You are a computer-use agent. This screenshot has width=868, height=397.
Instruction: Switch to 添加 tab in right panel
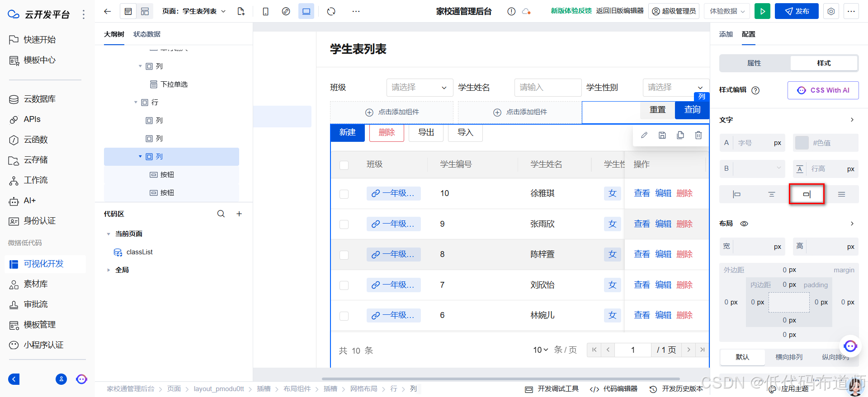click(x=726, y=34)
